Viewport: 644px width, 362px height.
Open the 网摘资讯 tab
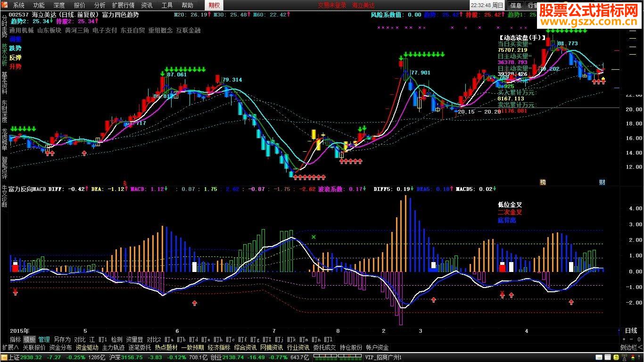pyautogui.click(x=272, y=347)
